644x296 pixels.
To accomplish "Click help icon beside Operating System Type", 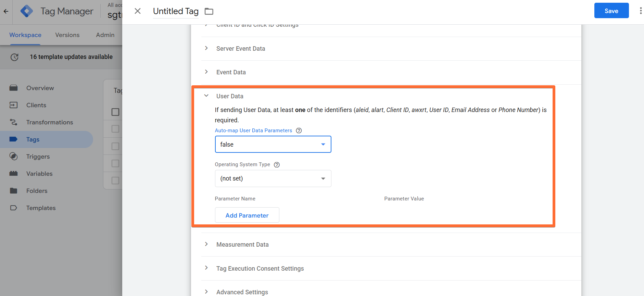I will (277, 165).
